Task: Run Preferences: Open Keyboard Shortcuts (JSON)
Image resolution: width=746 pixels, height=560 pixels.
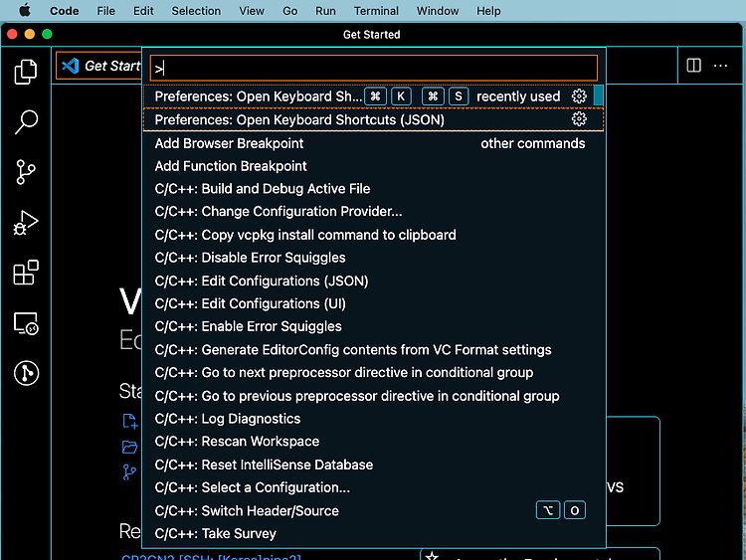Action: point(373,119)
